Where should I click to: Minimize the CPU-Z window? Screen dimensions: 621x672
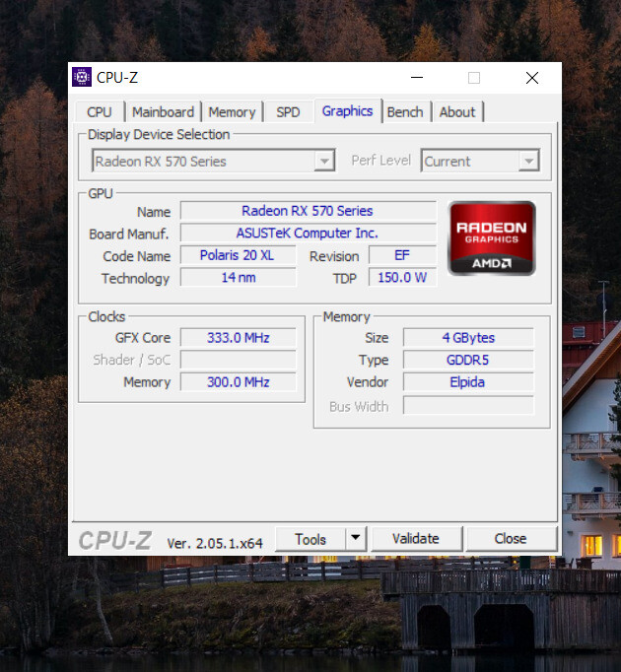(417, 78)
